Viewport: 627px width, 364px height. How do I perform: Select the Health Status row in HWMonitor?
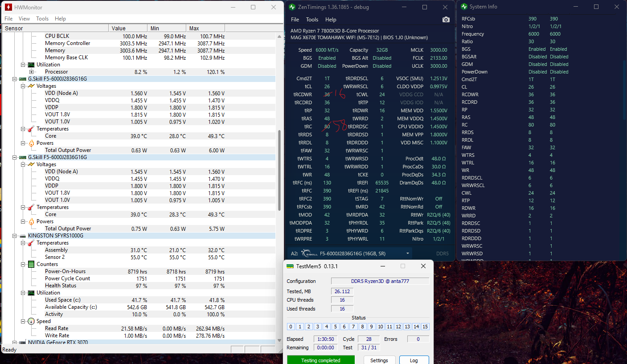pos(139,286)
